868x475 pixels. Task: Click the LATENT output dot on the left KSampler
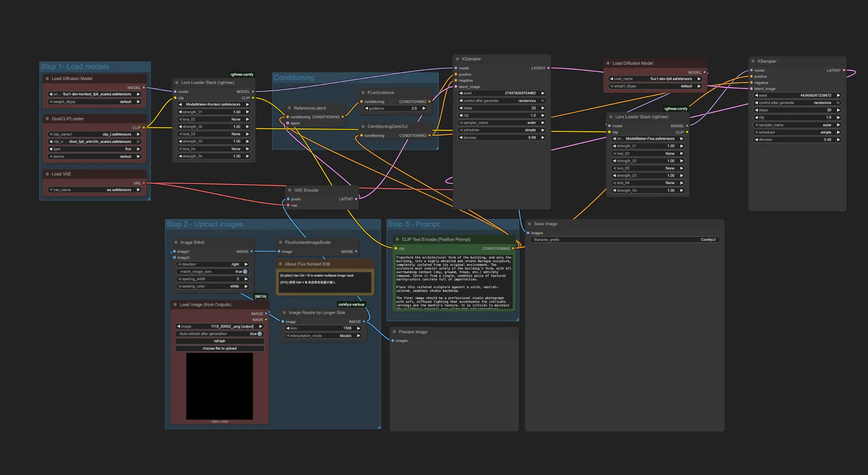[x=548, y=68]
